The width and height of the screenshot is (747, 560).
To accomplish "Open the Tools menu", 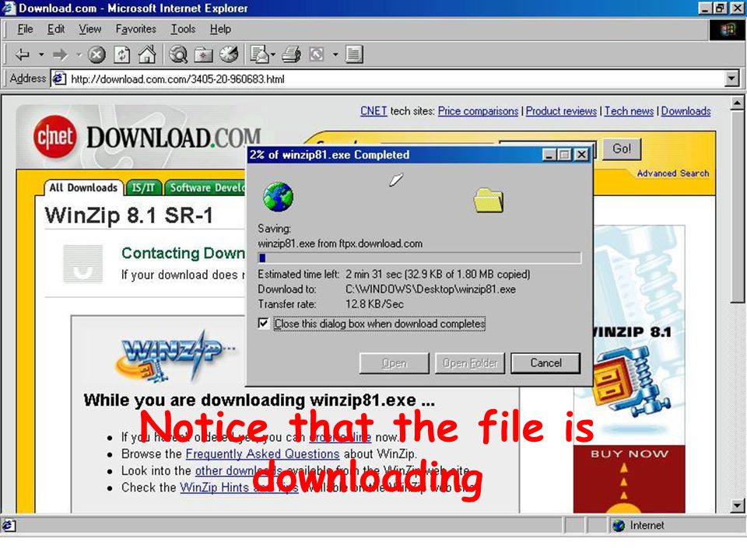I will (x=184, y=29).
